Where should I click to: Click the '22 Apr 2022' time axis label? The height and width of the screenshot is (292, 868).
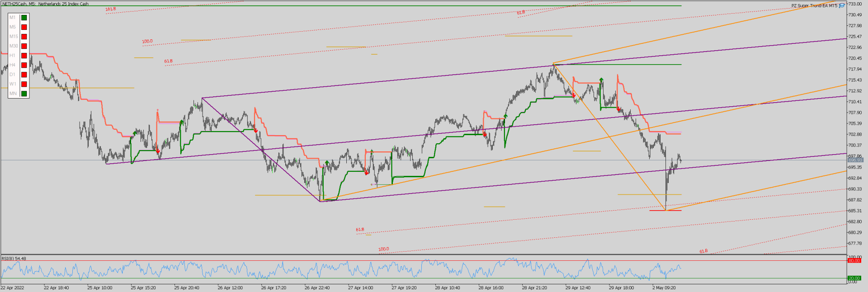[12, 287]
